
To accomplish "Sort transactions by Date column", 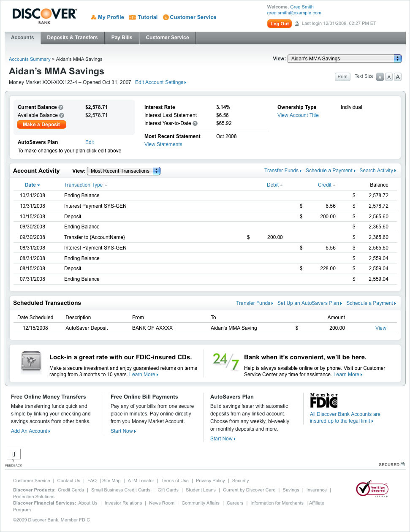I will tap(33, 185).
